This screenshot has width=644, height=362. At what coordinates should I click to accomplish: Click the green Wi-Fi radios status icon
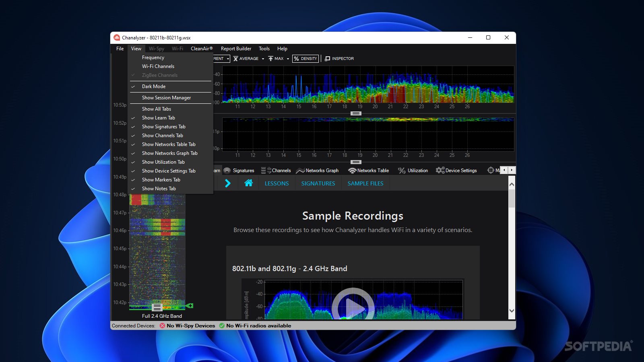(x=222, y=326)
